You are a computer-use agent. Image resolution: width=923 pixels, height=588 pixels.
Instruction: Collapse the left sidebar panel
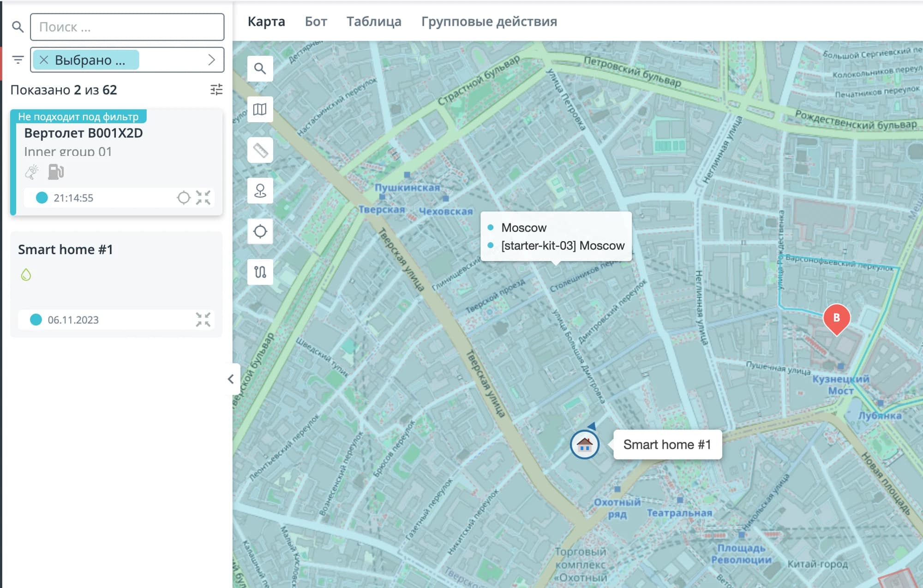(x=231, y=379)
